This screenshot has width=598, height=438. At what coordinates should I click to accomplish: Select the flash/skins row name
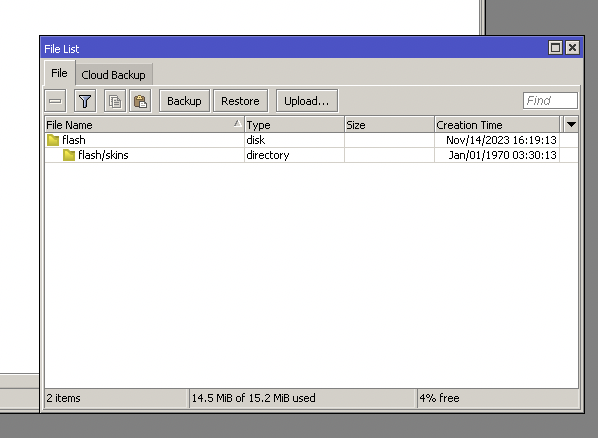tap(103, 155)
